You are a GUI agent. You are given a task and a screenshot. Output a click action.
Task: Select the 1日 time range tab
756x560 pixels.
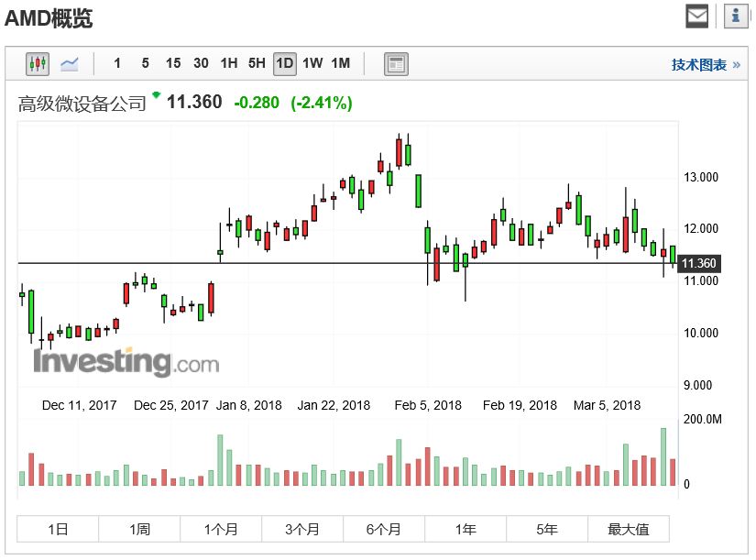pyautogui.click(x=58, y=529)
